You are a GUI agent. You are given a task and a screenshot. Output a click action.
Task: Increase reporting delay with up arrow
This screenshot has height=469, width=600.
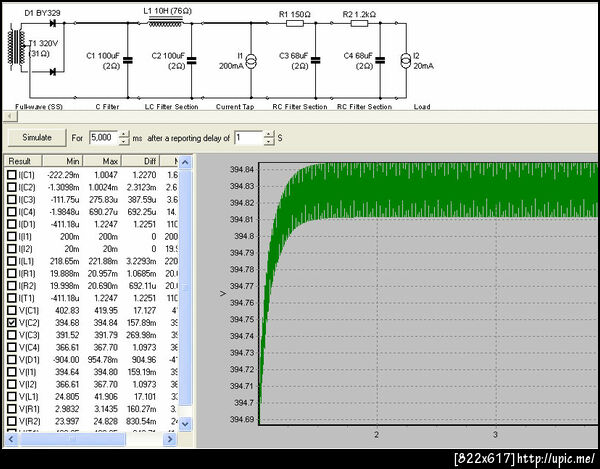coord(269,134)
